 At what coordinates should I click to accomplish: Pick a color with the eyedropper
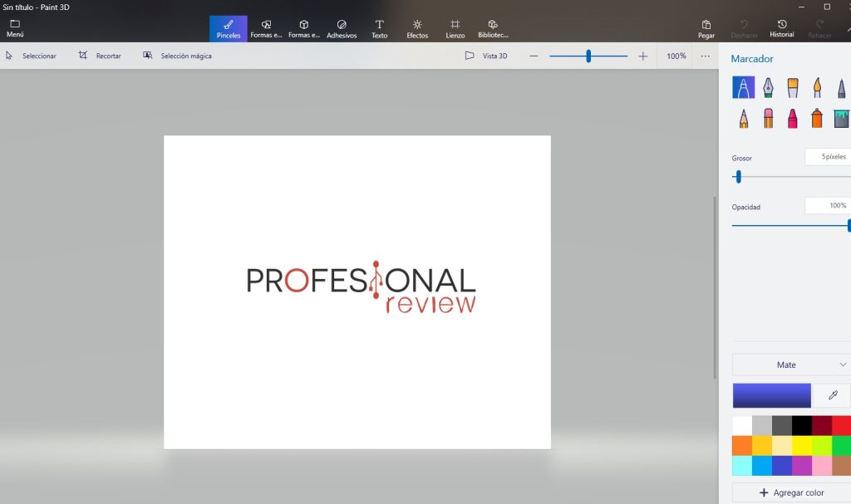[x=833, y=395]
